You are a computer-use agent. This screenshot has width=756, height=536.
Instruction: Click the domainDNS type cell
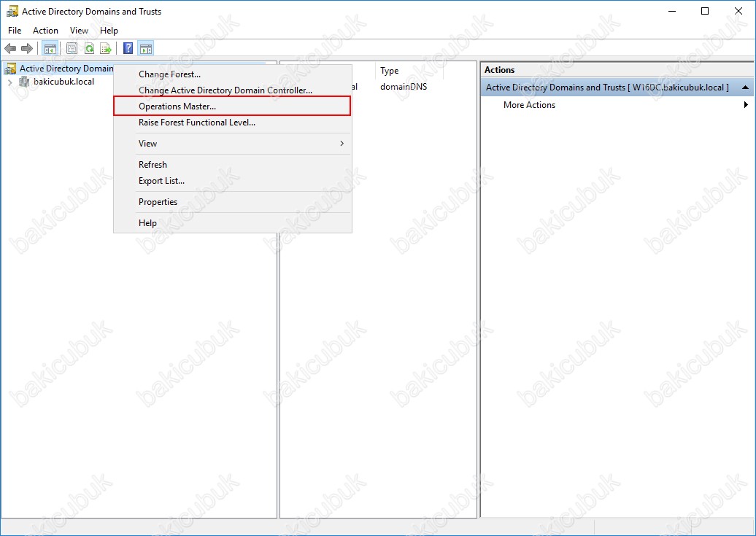404,87
